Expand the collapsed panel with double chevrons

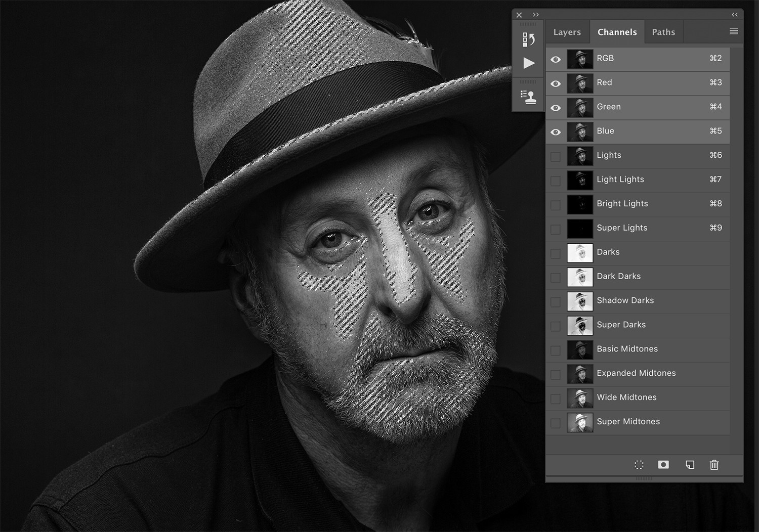[x=535, y=15]
